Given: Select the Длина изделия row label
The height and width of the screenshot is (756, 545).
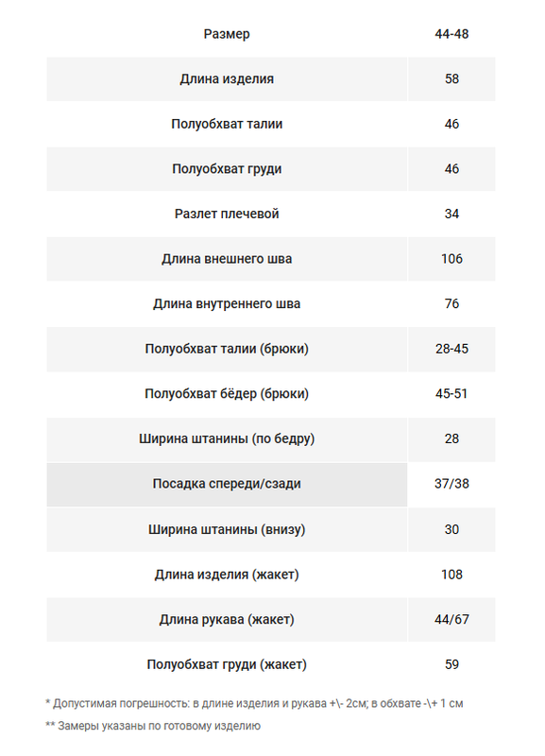Looking at the screenshot, I should (x=227, y=79).
